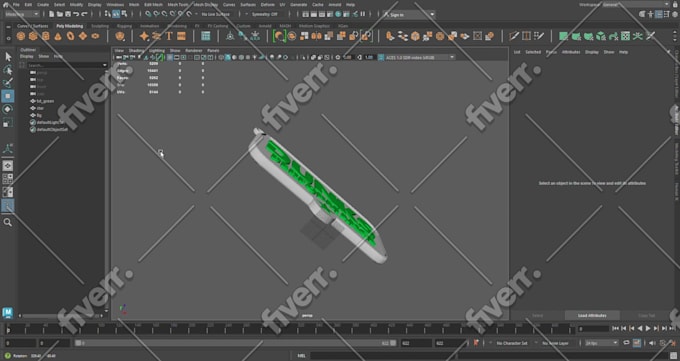680x361 pixels.
Task: Create a polygon cylinder from shelf
Action: (46, 36)
